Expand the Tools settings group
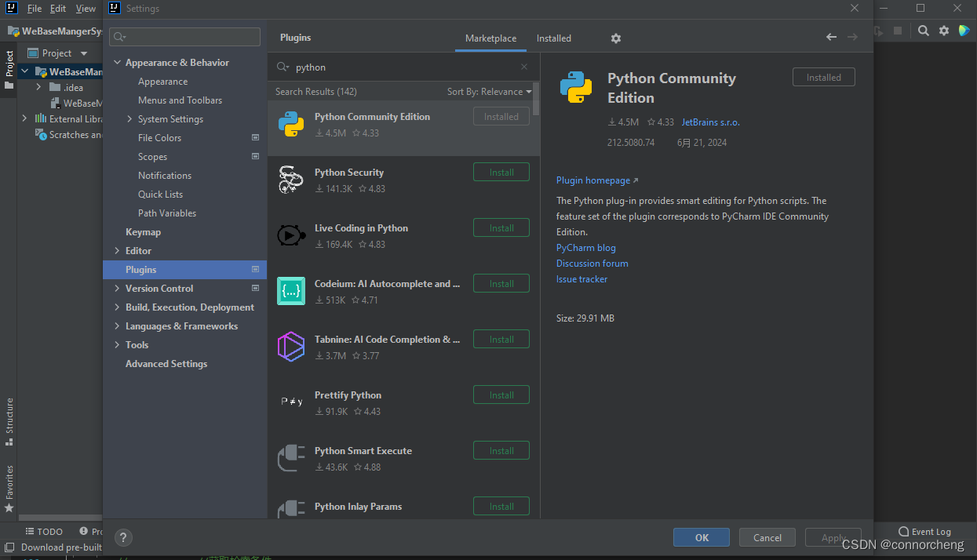Image resolution: width=977 pixels, height=560 pixels. point(118,345)
